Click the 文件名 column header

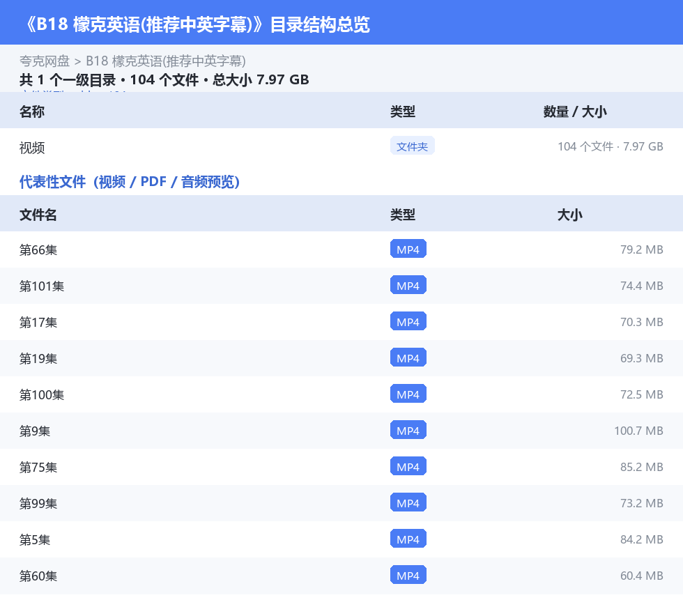click(x=38, y=215)
